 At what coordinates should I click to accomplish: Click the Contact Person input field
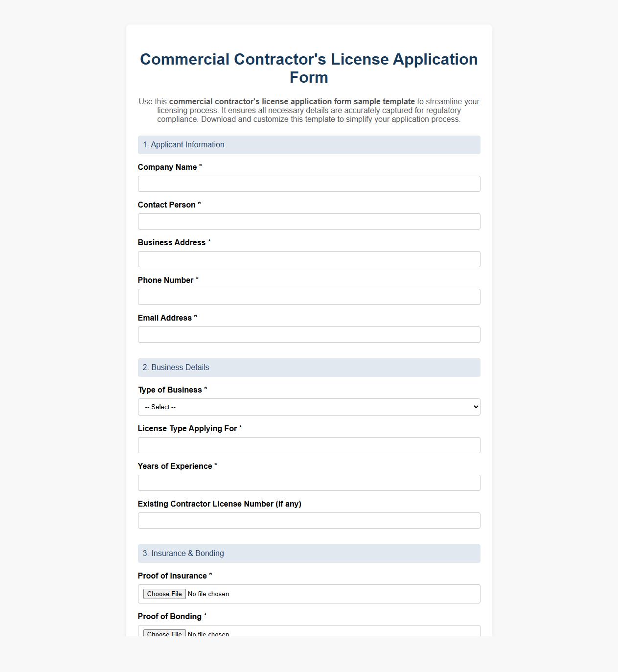click(309, 221)
